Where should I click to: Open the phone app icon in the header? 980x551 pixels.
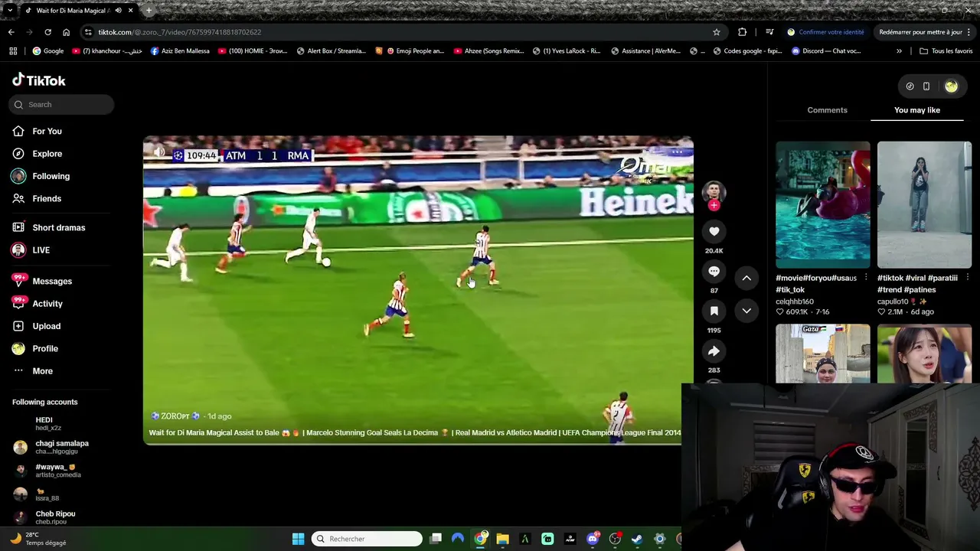[x=926, y=86]
